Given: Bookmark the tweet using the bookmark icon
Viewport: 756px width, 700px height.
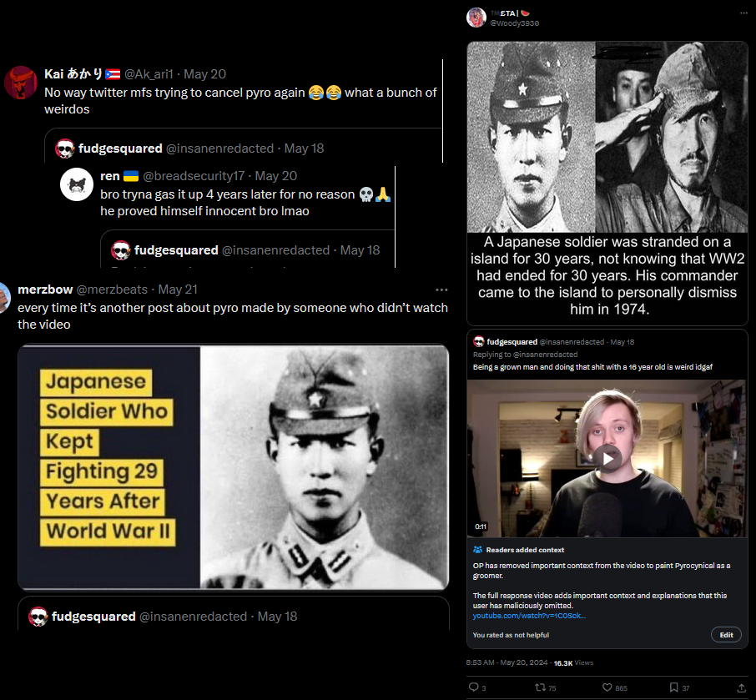Looking at the screenshot, I should pos(673,687).
